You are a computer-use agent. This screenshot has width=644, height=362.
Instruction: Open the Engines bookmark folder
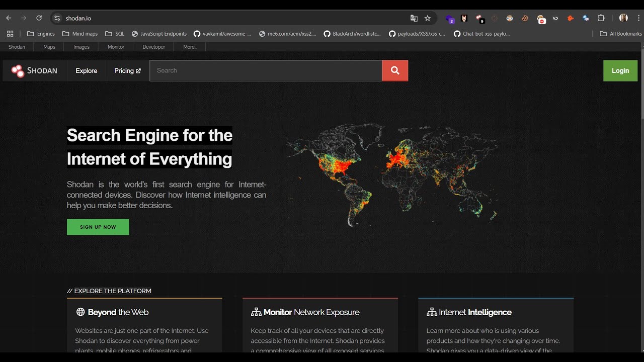(x=41, y=34)
